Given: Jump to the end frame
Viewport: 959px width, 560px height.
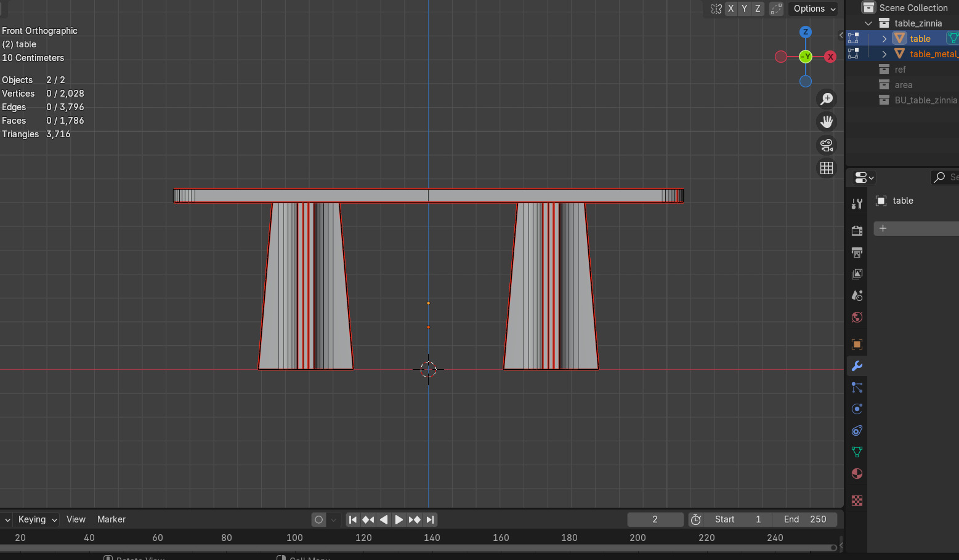Looking at the screenshot, I should coord(430,519).
